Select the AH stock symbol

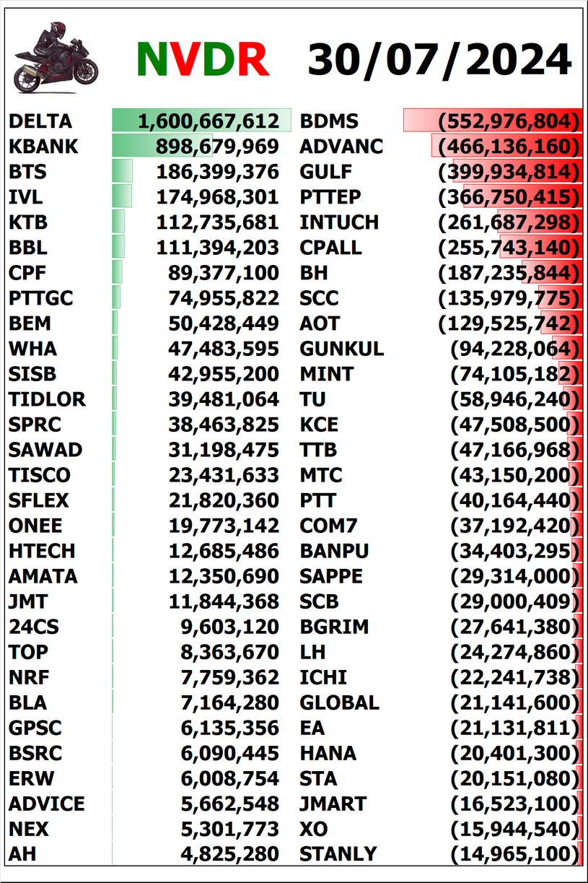click(22, 854)
